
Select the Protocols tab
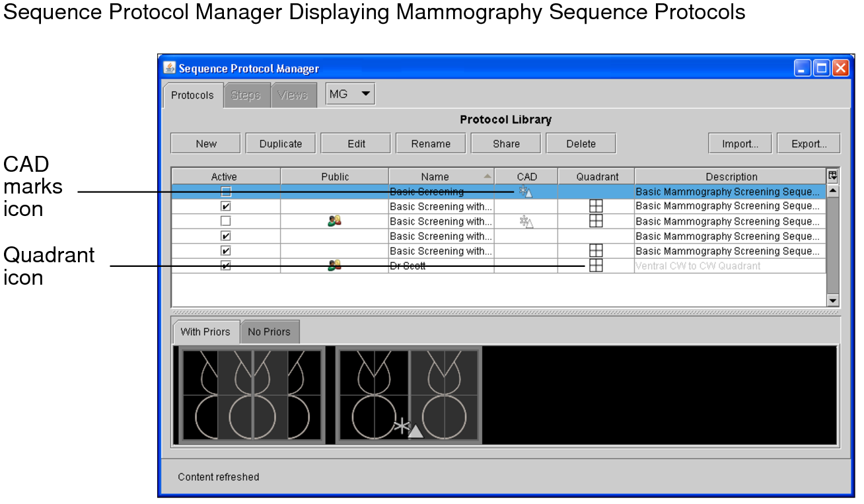[192, 95]
